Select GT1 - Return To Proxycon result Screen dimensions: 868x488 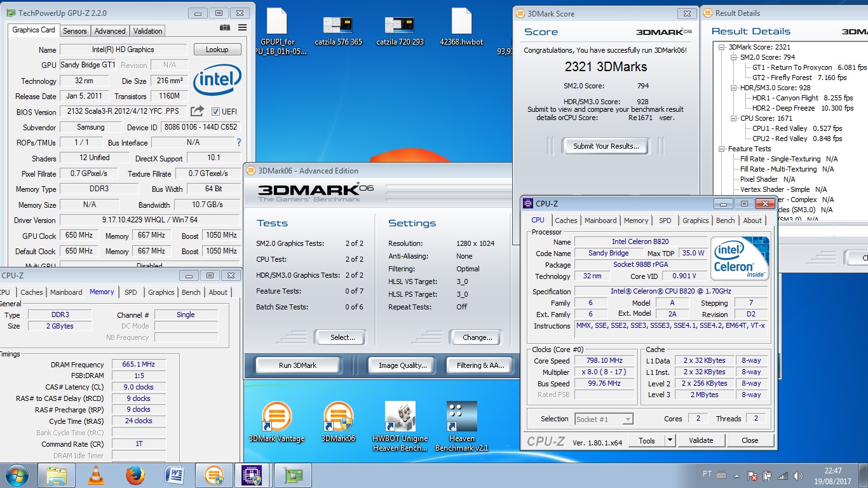tap(810, 67)
